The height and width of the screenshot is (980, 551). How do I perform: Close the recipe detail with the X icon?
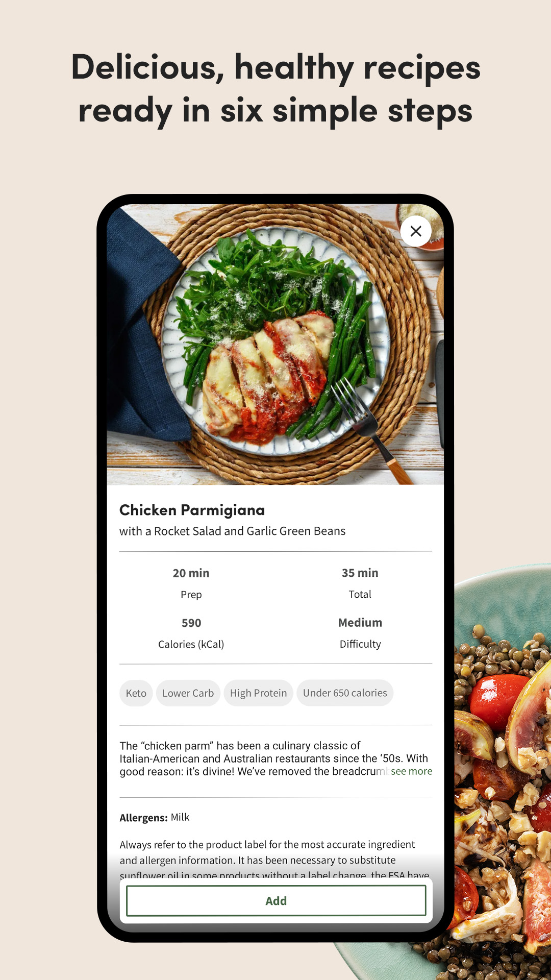coord(416,231)
